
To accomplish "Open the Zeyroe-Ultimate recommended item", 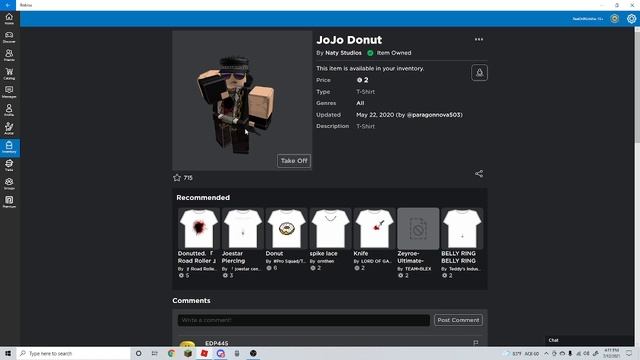I will [x=418, y=243].
